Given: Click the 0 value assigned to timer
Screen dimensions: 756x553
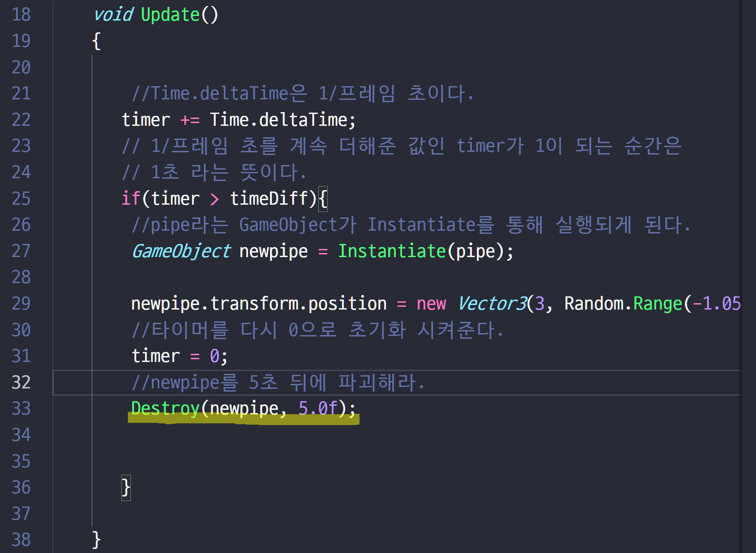Looking at the screenshot, I should [214, 356].
